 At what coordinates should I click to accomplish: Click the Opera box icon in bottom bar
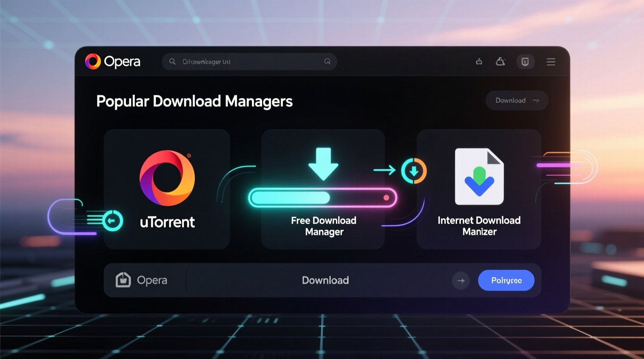123,280
